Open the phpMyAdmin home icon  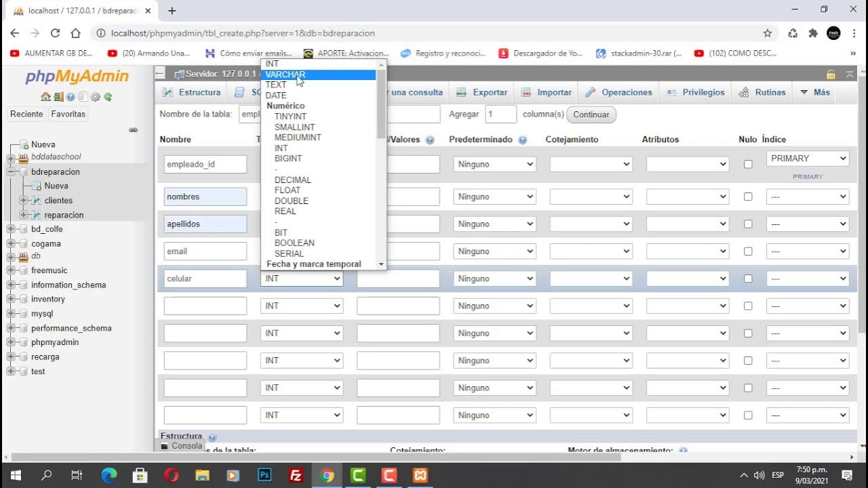[45, 97]
